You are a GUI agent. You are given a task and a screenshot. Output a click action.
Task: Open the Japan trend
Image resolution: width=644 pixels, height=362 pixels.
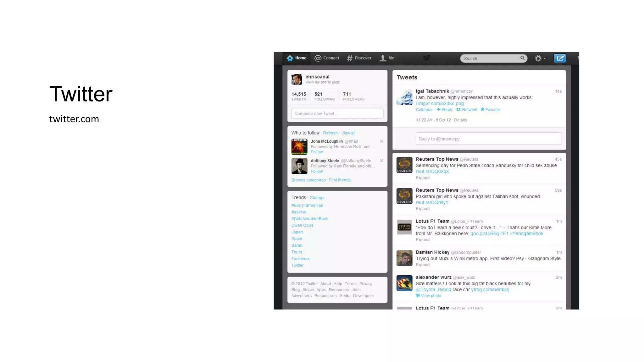click(x=297, y=232)
